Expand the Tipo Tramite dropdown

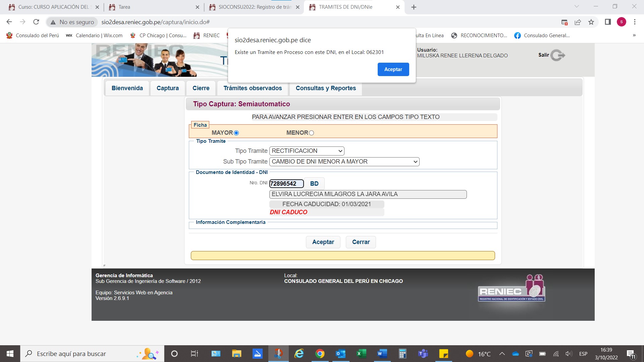tap(307, 151)
